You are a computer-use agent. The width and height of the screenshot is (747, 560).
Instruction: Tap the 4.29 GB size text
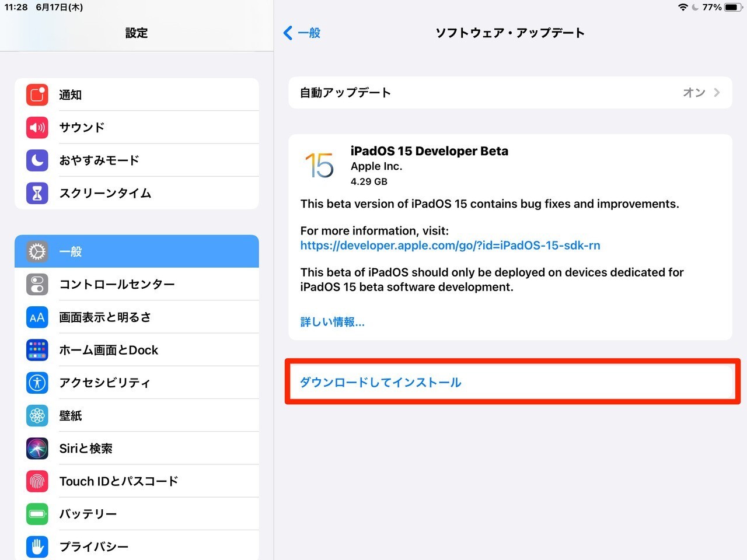[369, 181]
